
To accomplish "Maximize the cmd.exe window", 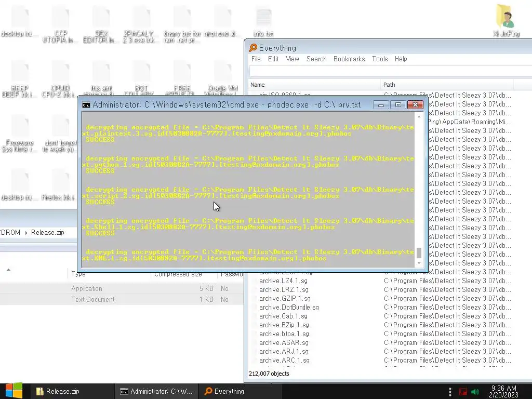I will click(x=398, y=105).
